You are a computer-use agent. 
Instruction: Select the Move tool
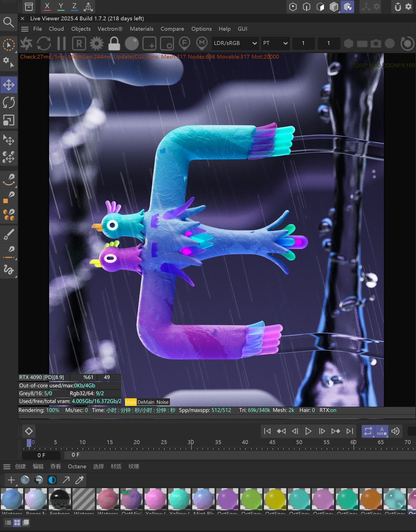[9, 85]
